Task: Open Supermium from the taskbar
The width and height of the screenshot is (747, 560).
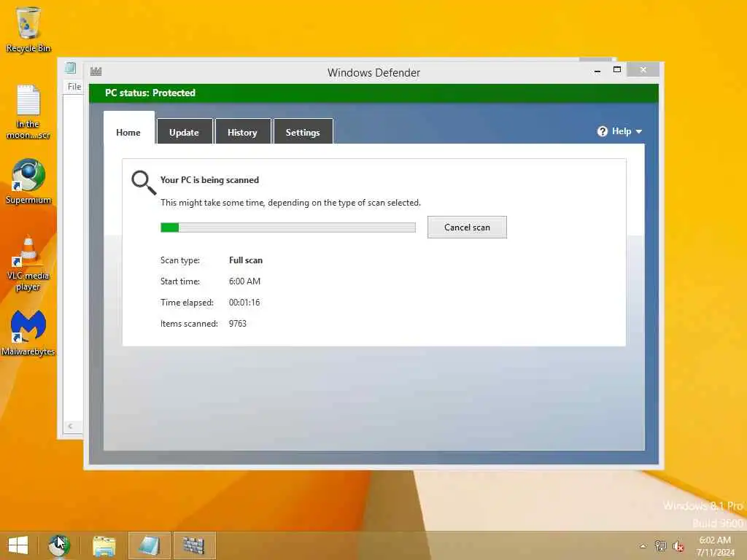Action: [58, 545]
